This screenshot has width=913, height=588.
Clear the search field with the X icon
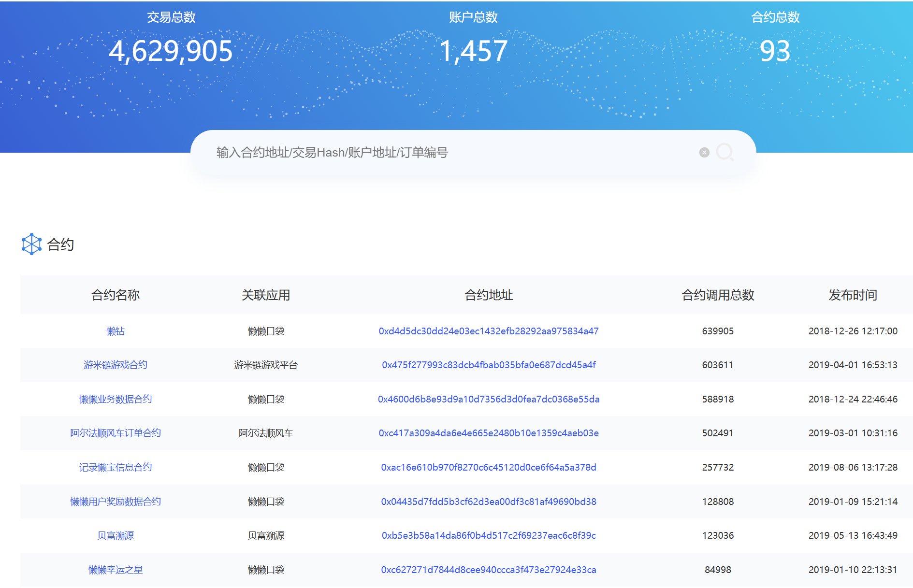coord(704,153)
